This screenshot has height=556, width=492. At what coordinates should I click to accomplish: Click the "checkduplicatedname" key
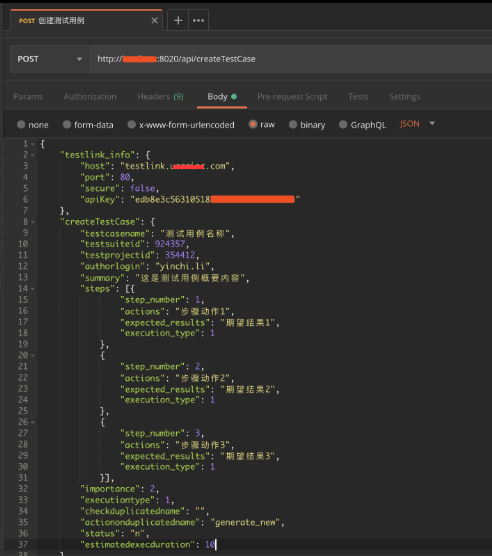coord(133,511)
